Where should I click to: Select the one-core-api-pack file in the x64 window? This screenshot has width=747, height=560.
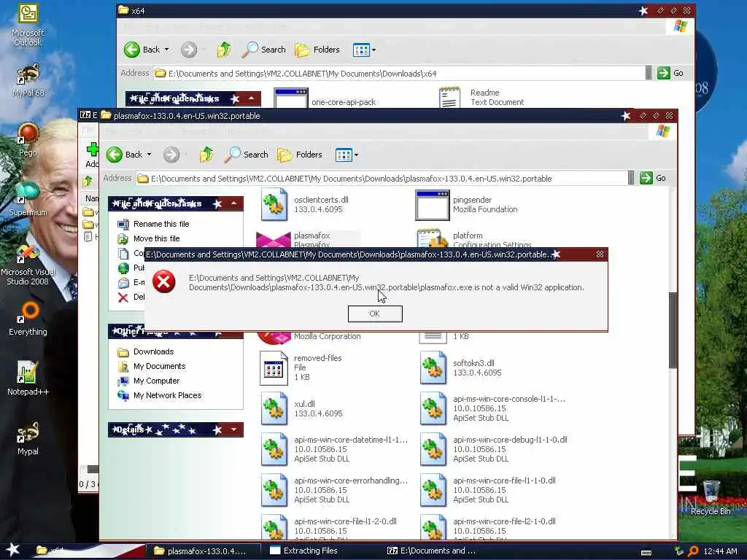[325, 99]
